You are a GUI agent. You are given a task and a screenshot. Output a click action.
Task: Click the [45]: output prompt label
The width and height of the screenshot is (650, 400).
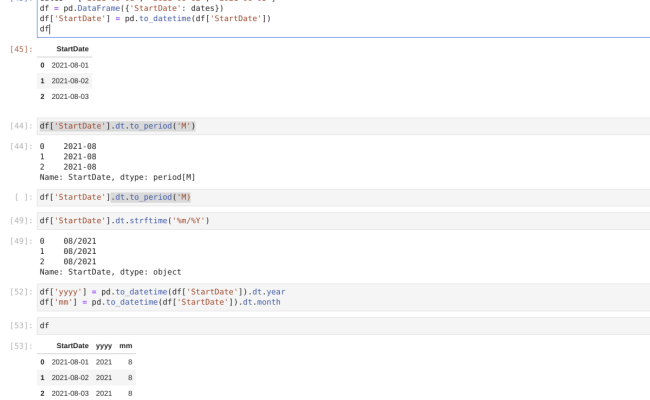tap(21, 49)
